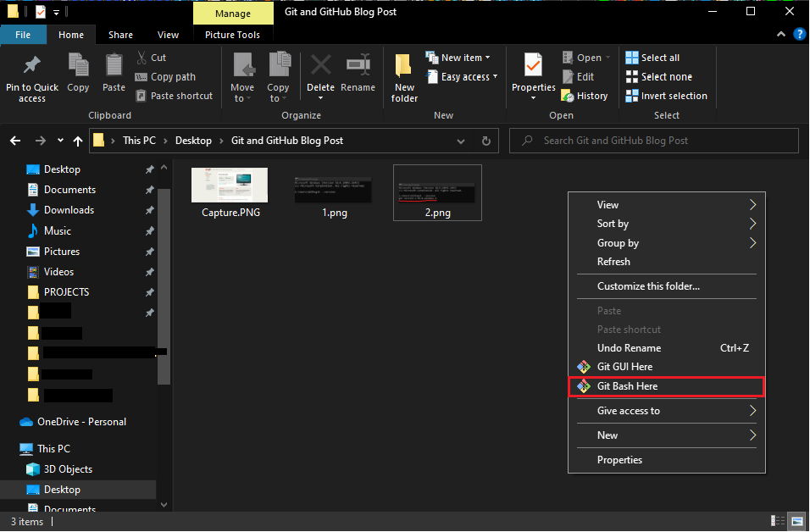Image resolution: width=810 pixels, height=532 pixels.
Task: Go up one folder level arrow
Action: click(78, 141)
